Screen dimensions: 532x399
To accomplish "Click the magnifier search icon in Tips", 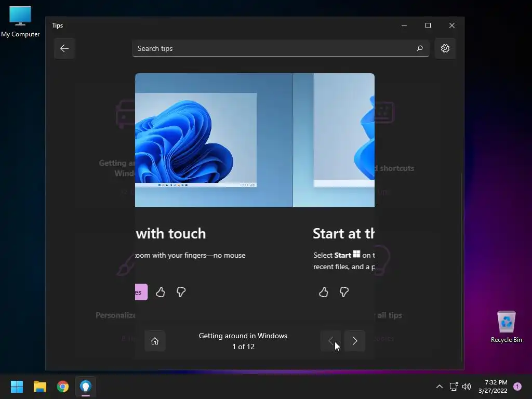I will [x=420, y=48].
